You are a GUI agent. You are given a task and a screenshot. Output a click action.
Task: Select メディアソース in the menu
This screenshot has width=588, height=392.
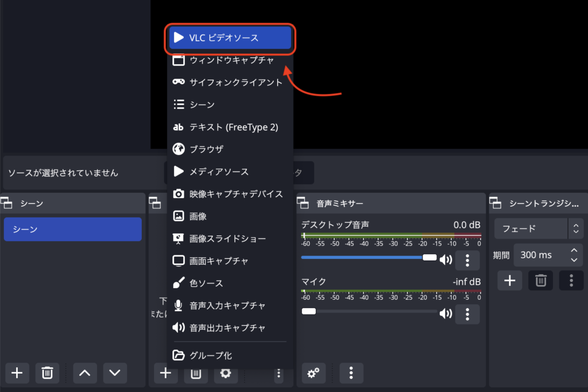[230, 172]
